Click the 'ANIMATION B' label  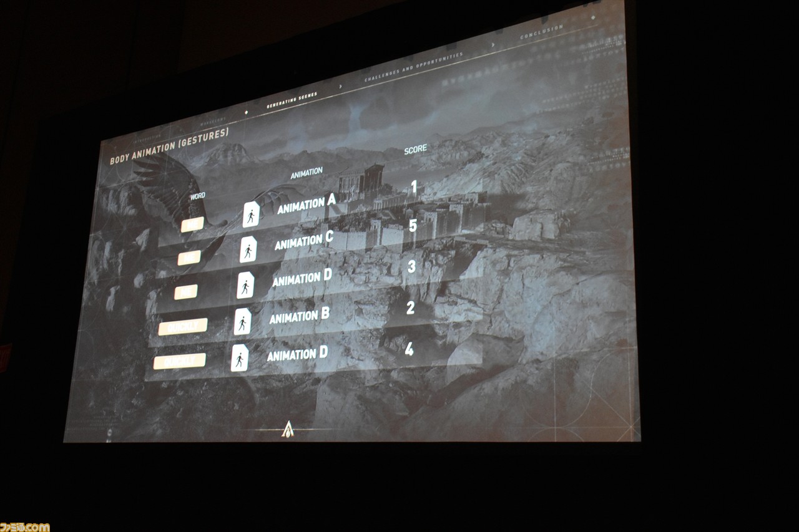tap(299, 316)
